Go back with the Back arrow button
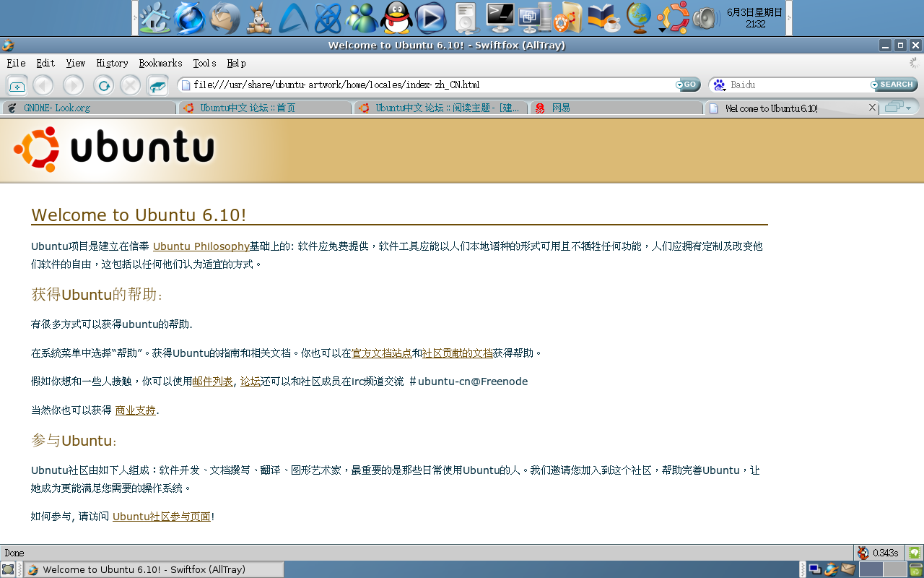924x578 pixels. (43, 85)
